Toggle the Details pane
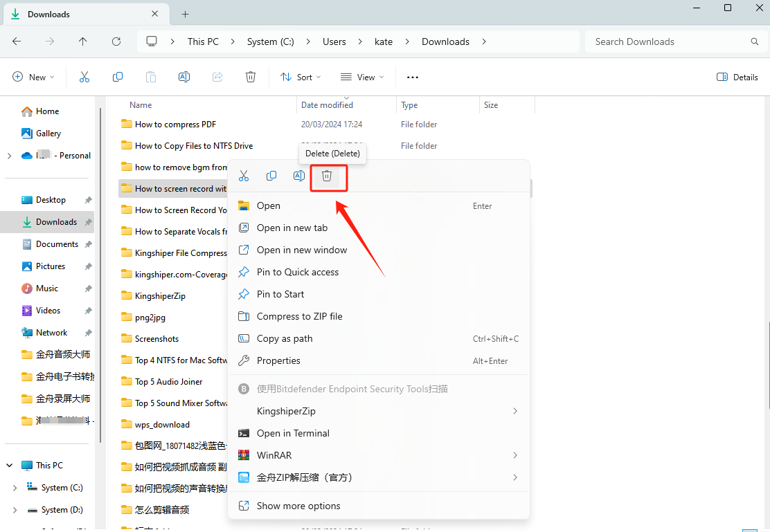The image size is (770, 532). tap(737, 77)
